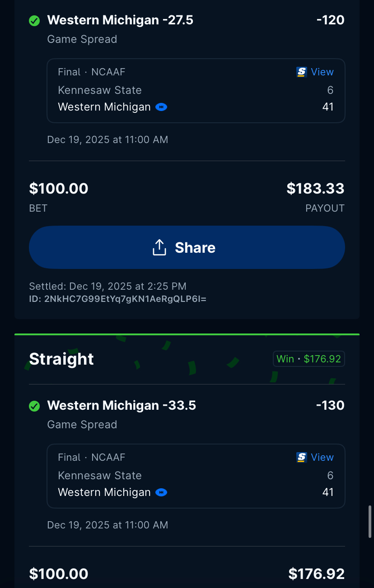Open View link in the second game card

322,458
